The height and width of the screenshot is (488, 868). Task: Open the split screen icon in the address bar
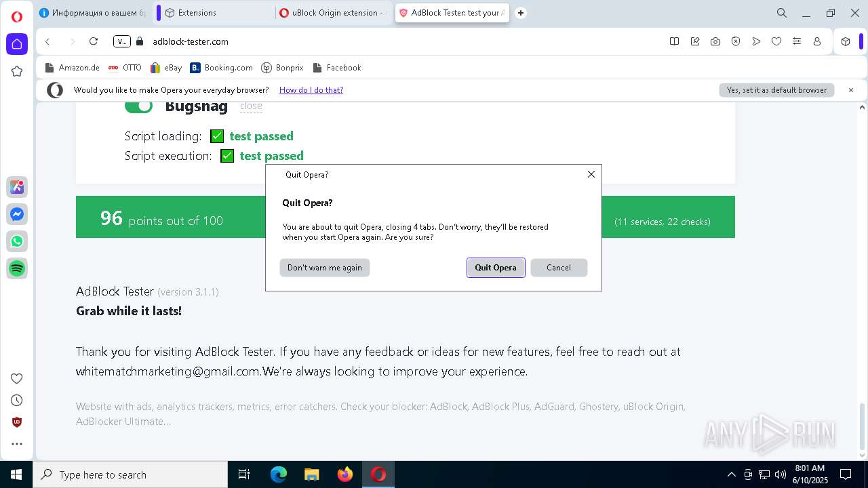click(674, 41)
